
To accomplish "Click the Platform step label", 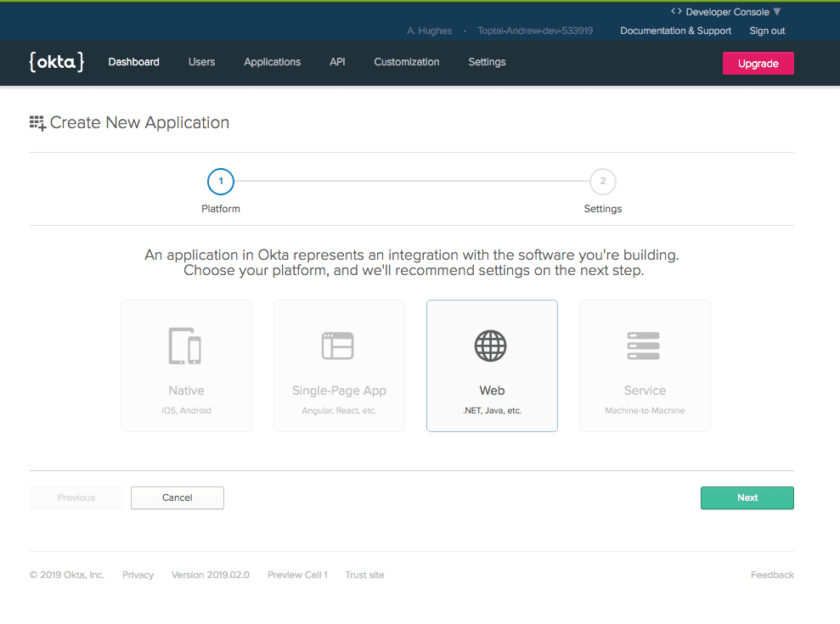I will point(221,209).
